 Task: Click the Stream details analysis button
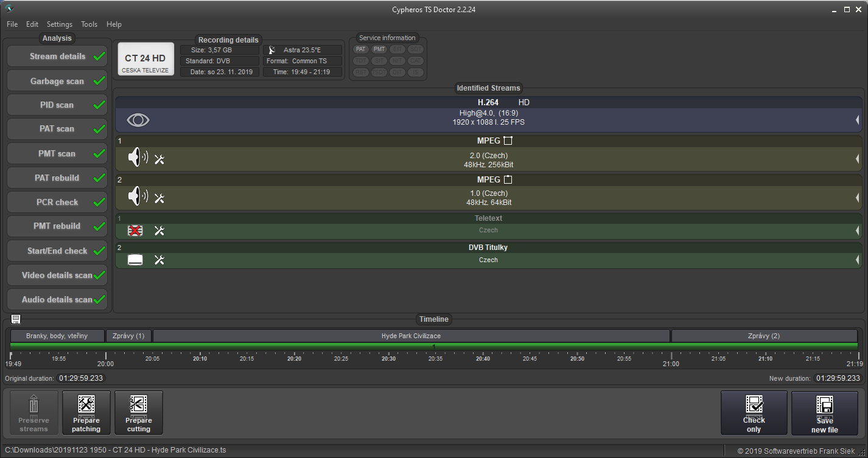coord(57,56)
